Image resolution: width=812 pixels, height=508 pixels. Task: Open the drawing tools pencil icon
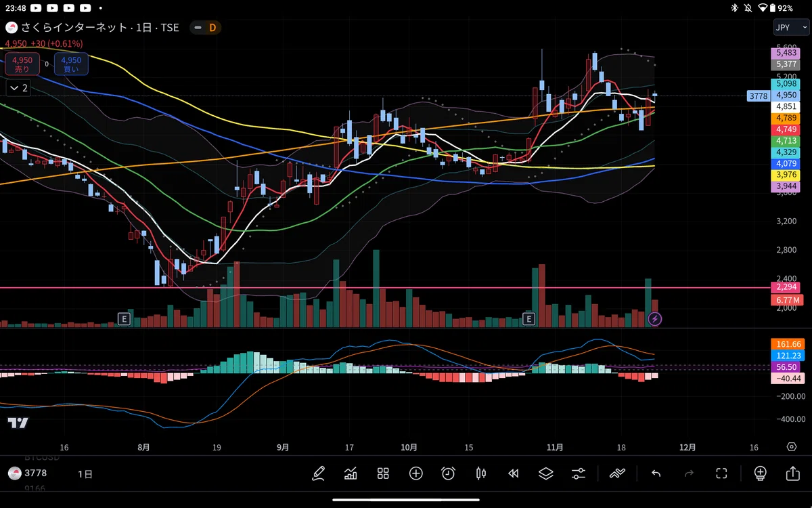[x=318, y=473]
